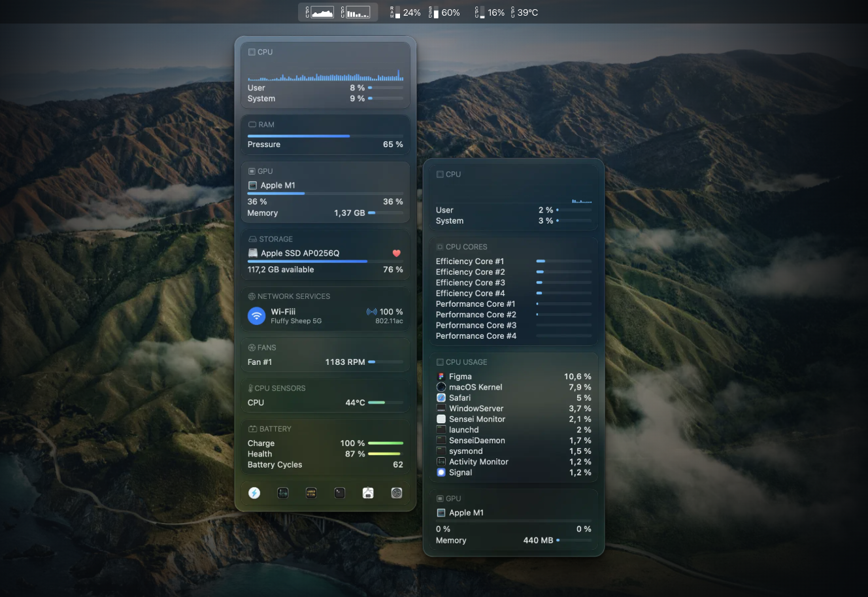Select the Performance Core #1 row
The width and height of the screenshot is (868, 597).
[x=514, y=304]
